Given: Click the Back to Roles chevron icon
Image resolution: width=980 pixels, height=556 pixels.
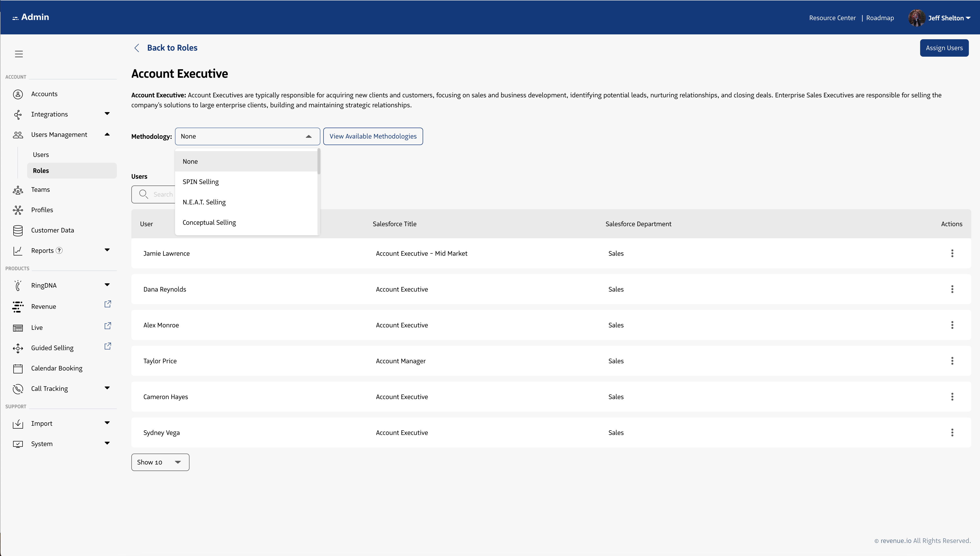Looking at the screenshot, I should point(137,48).
